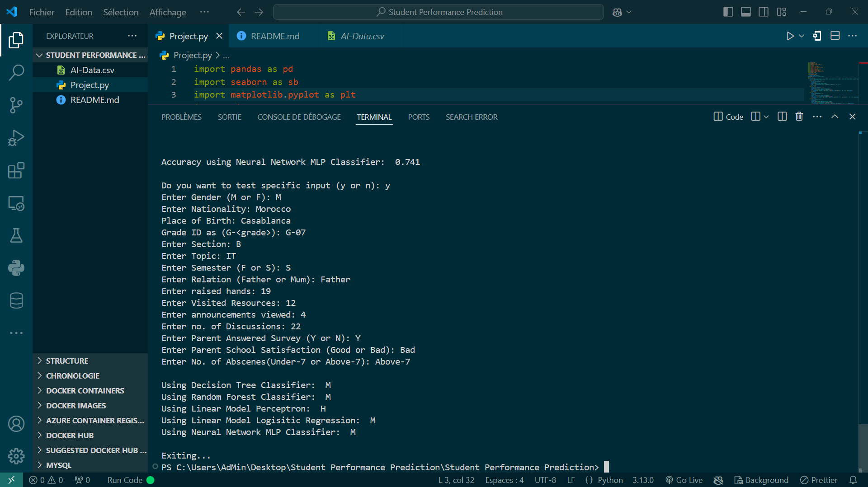
Task: Maximize the panel with chevron up
Action: [835, 117]
